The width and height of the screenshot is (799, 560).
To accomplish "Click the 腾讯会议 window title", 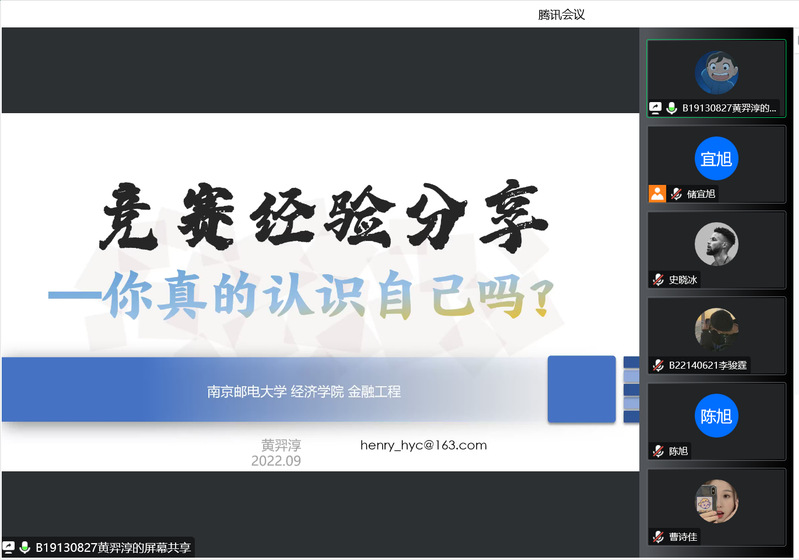I will [561, 14].
